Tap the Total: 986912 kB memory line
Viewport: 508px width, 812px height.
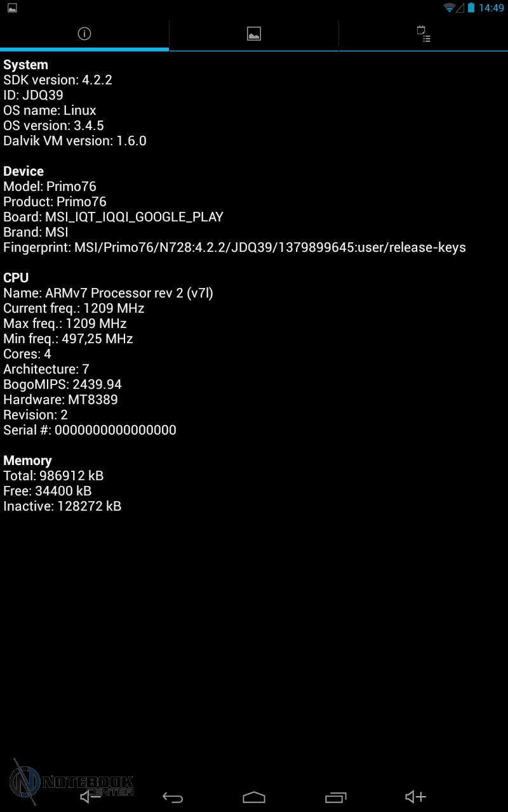click(53, 476)
